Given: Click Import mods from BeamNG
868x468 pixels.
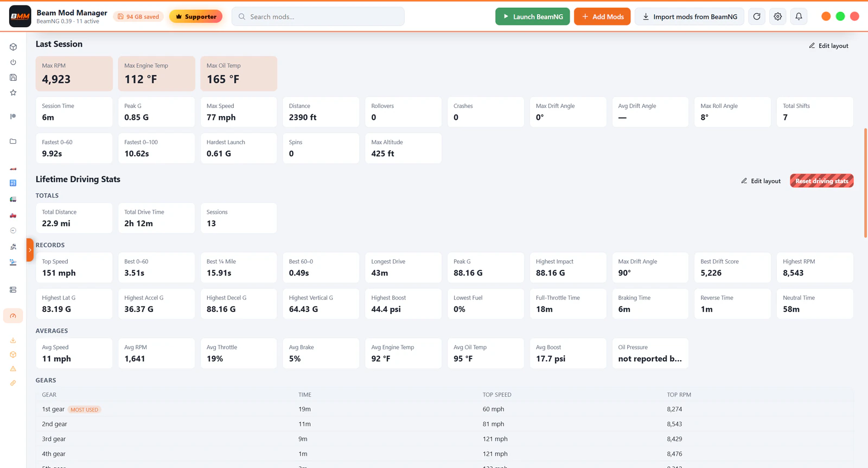Looking at the screenshot, I should [x=690, y=16].
